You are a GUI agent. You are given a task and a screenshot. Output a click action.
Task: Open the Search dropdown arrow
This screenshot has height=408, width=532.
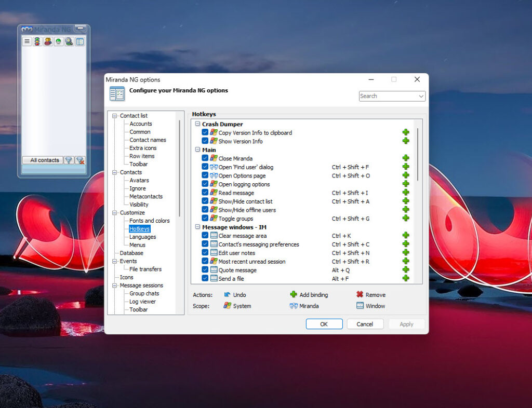click(421, 96)
